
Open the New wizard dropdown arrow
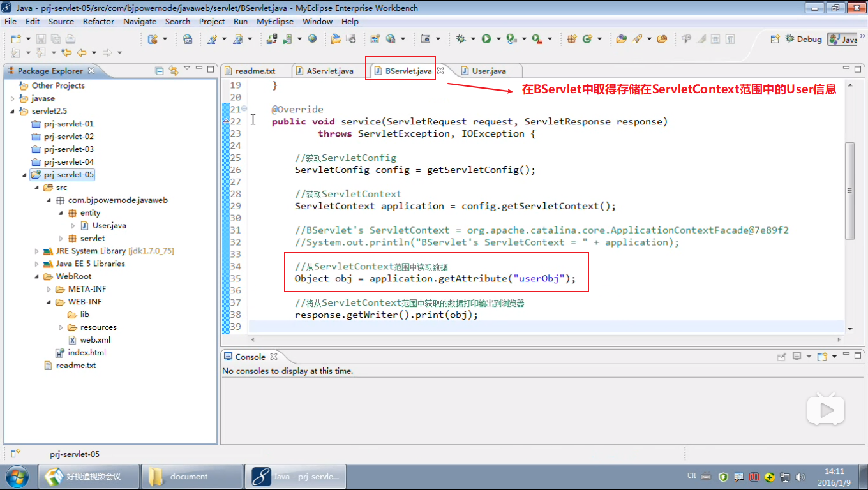click(28, 40)
